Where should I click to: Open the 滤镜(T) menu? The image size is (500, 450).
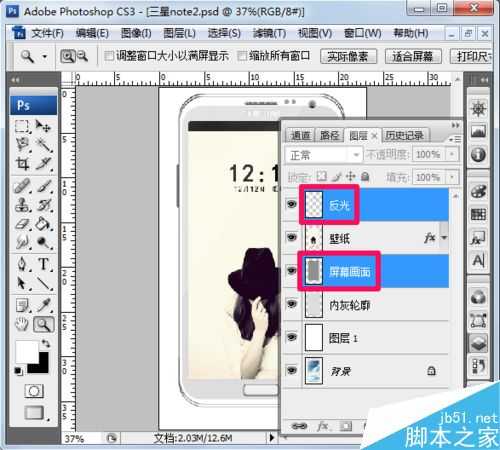click(269, 33)
